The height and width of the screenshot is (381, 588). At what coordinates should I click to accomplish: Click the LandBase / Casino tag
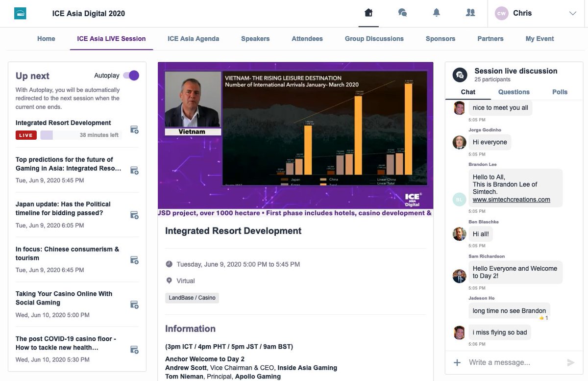192,298
